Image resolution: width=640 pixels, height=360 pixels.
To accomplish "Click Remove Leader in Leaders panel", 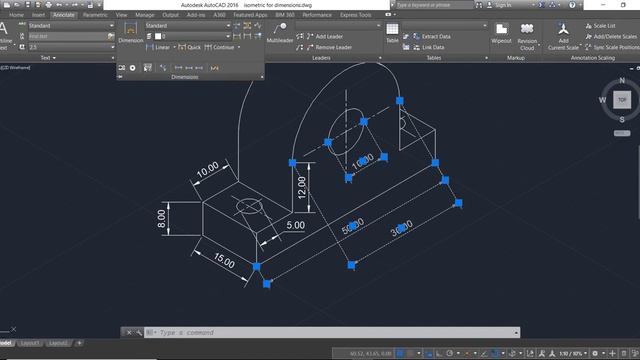I will (x=329, y=47).
